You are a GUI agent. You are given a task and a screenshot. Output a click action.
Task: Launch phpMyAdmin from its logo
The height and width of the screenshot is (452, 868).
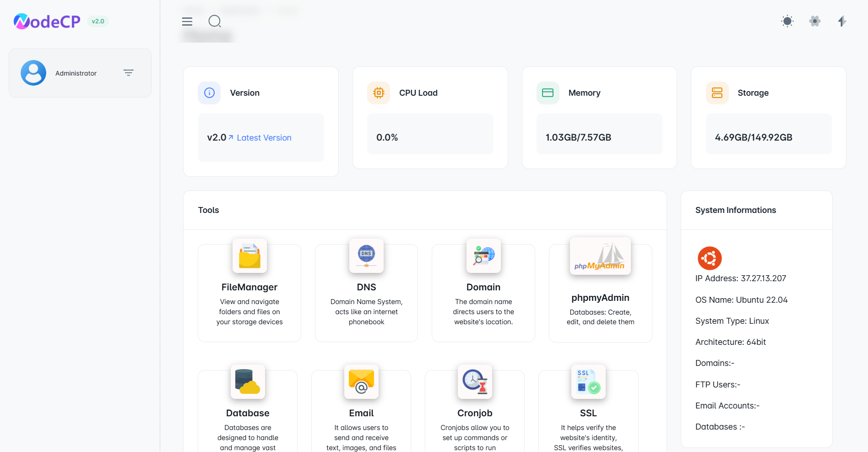[x=600, y=256]
